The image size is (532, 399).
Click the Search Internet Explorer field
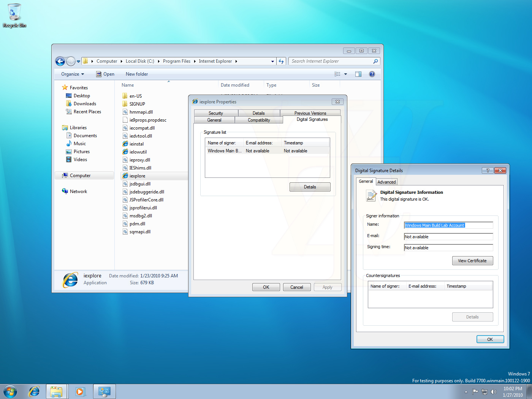(x=331, y=61)
